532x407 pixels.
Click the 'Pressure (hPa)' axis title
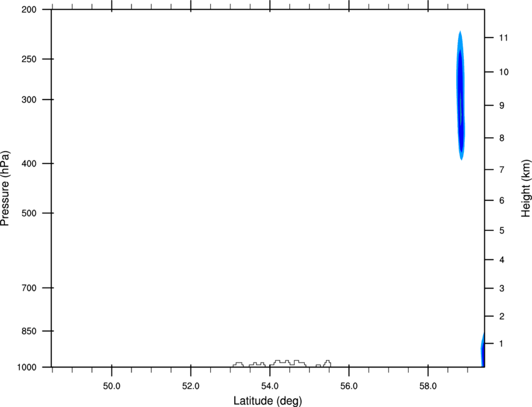point(5,188)
